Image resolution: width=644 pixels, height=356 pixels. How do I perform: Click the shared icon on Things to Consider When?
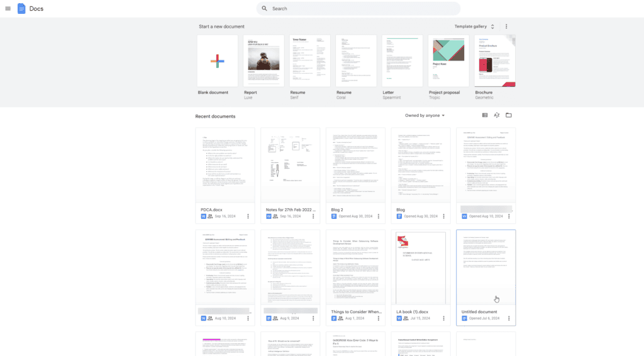point(341,318)
